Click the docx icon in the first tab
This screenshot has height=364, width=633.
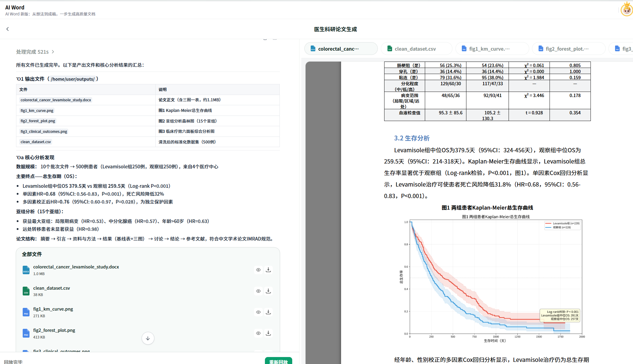coord(313,49)
